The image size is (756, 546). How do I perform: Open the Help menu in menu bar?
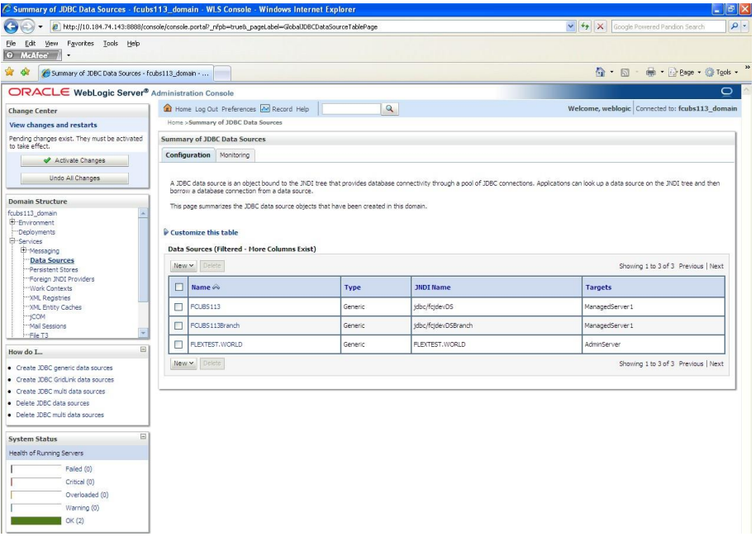[x=133, y=44]
